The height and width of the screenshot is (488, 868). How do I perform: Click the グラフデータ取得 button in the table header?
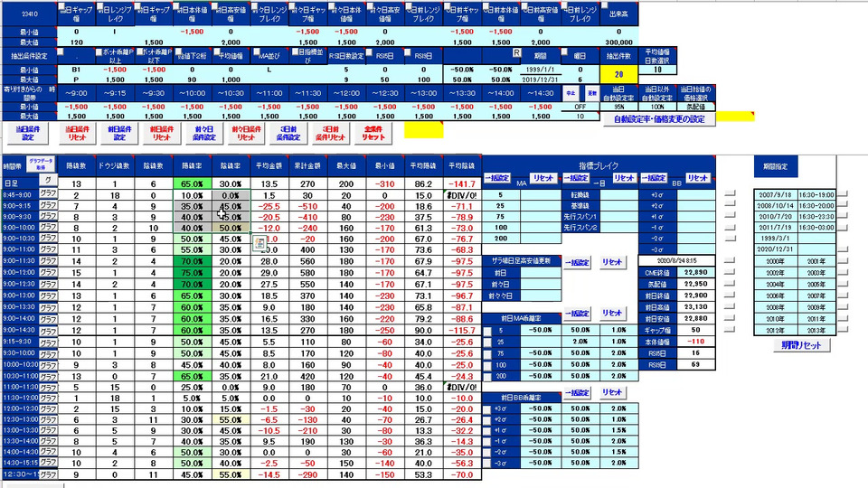pyautogui.click(x=41, y=164)
